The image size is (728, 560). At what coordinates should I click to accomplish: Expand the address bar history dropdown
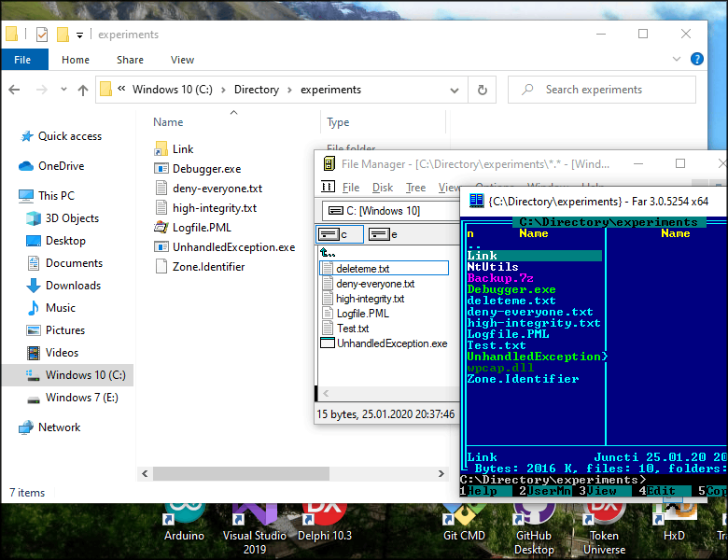pyautogui.click(x=455, y=90)
